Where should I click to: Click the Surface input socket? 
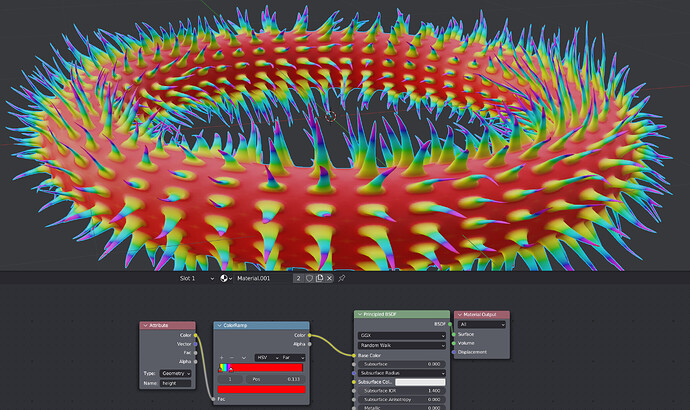tap(454, 334)
